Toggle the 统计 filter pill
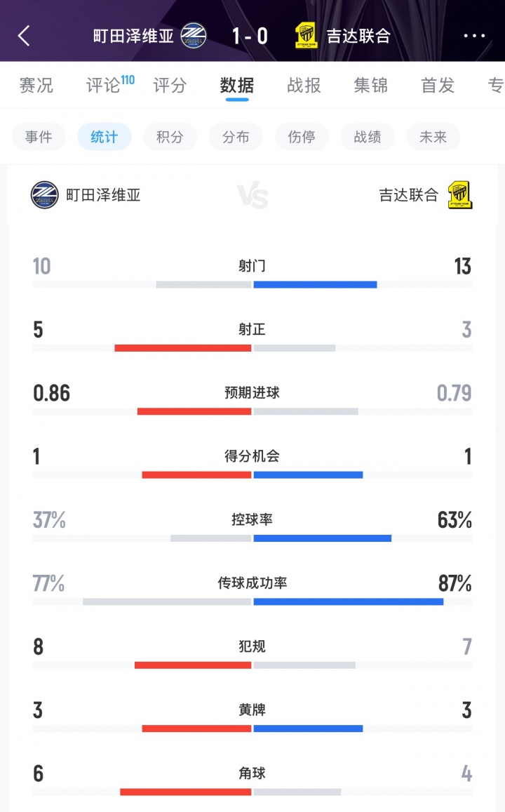The image size is (505, 812). click(104, 137)
